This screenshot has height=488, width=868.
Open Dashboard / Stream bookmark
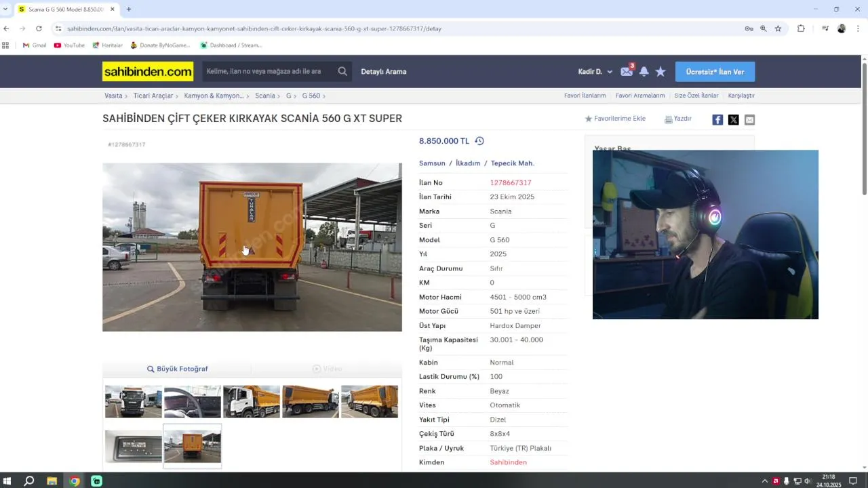(x=231, y=45)
